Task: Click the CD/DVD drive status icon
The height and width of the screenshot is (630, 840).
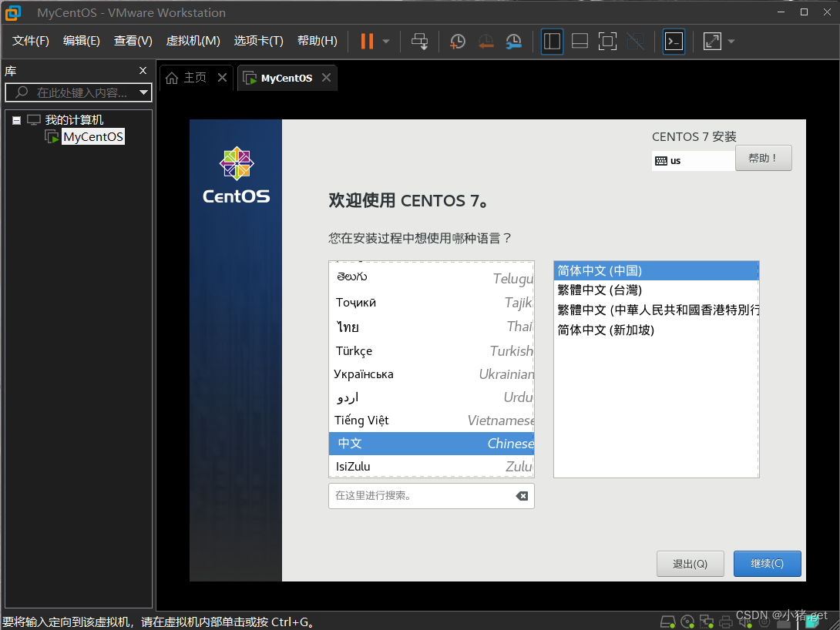Action: (x=687, y=622)
